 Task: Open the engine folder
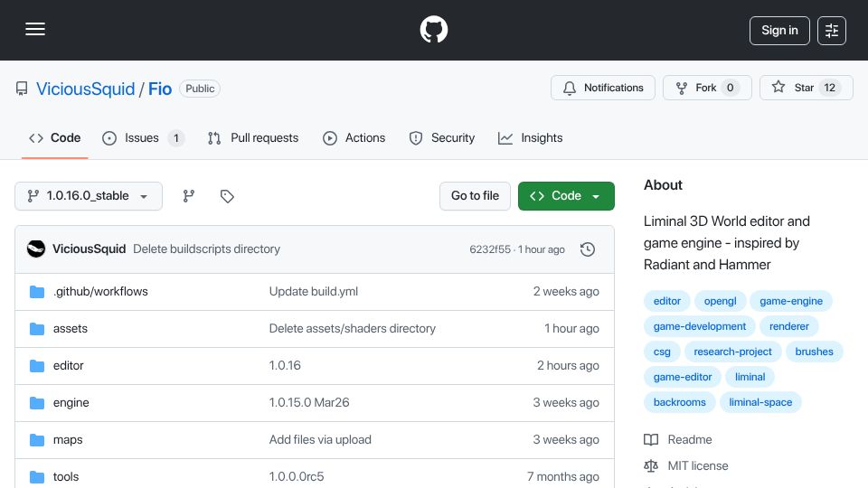click(x=71, y=403)
